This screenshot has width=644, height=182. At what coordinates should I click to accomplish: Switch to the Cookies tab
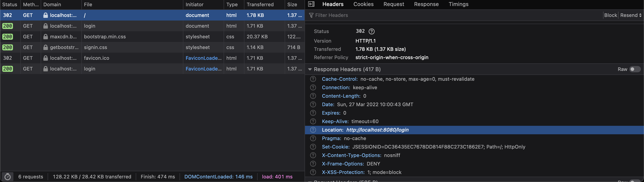[363, 4]
